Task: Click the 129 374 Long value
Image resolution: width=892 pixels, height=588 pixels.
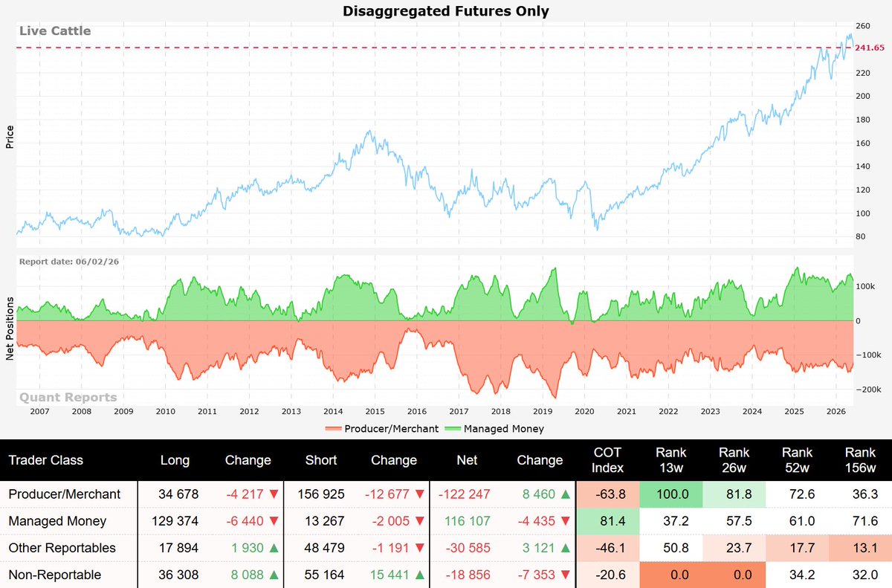Action: tap(175, 521)
